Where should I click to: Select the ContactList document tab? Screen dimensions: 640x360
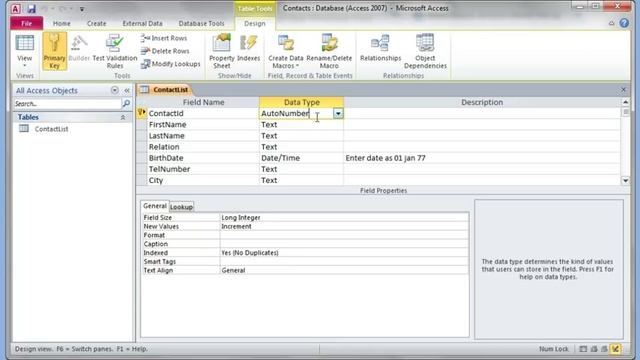tap(165, 90)
